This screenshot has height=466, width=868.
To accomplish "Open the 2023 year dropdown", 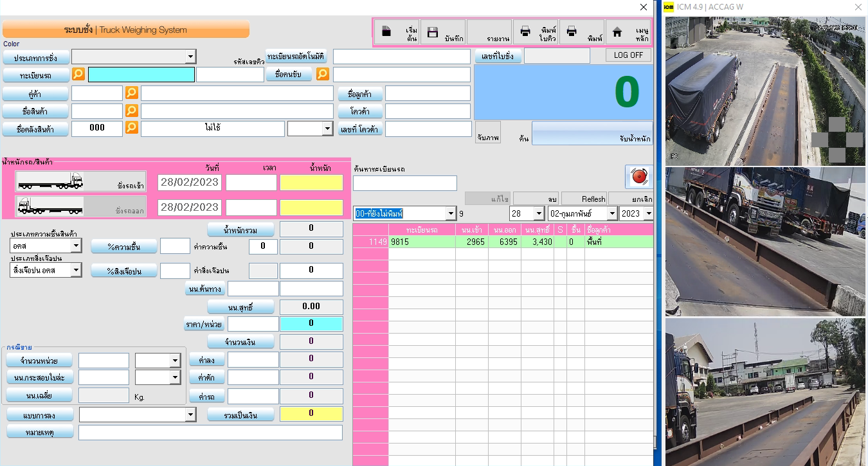I will [x=647, y=213].
